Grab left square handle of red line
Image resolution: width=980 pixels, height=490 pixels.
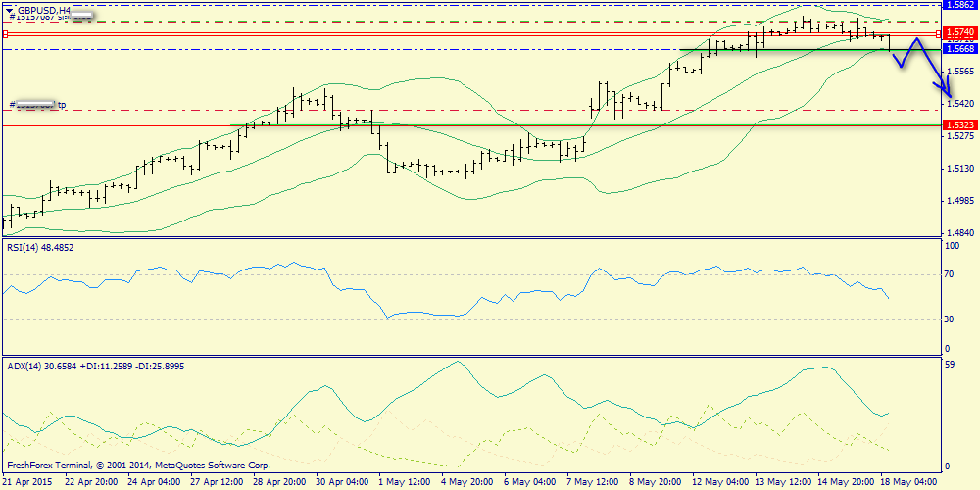(5, 34)
